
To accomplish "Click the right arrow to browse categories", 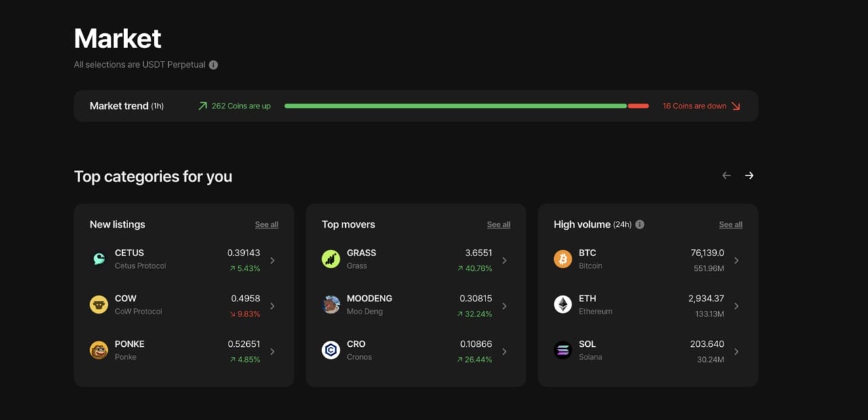I will click(749, 175).
